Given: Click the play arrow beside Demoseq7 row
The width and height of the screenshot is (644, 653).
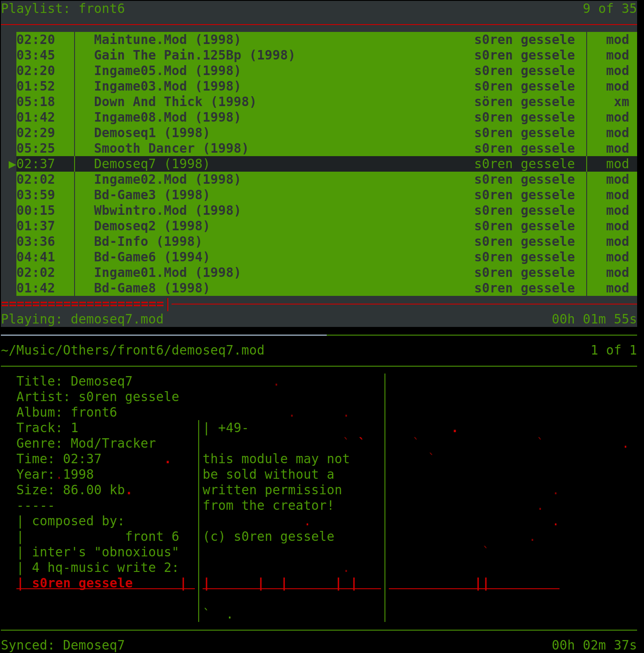Looking at the screenshot, I should click(x=12, y=164).
